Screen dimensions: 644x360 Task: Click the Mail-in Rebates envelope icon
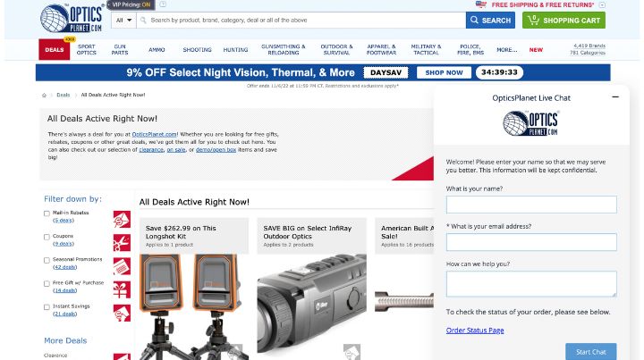point(122,220)
